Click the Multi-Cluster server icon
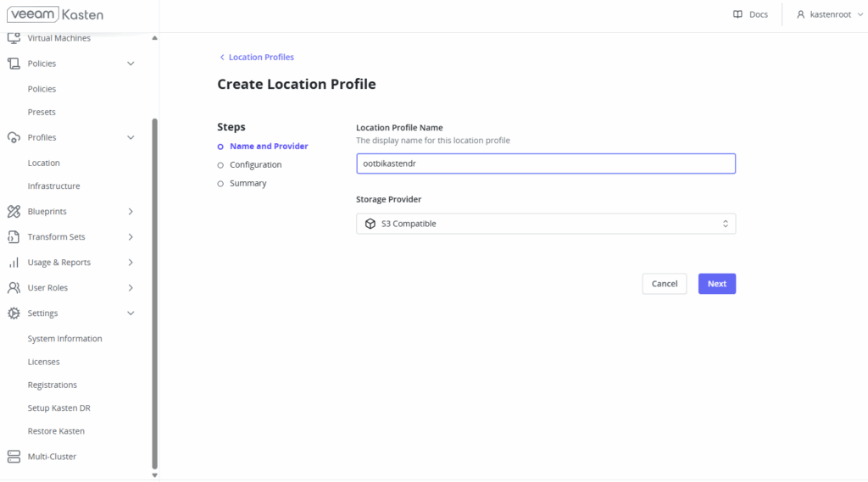Screen dimensions: 868x482 pyautogui.click(x=14, y=457)
